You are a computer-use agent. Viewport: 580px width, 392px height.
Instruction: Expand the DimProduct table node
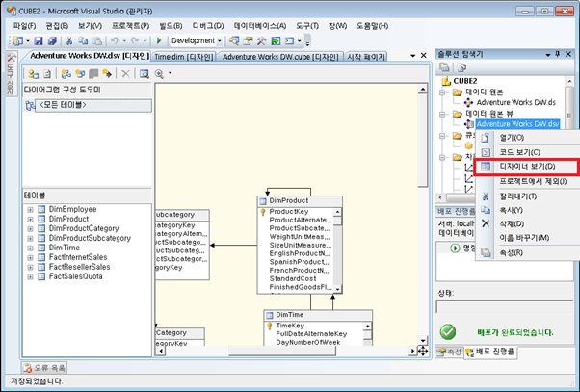tap(30, 220)
